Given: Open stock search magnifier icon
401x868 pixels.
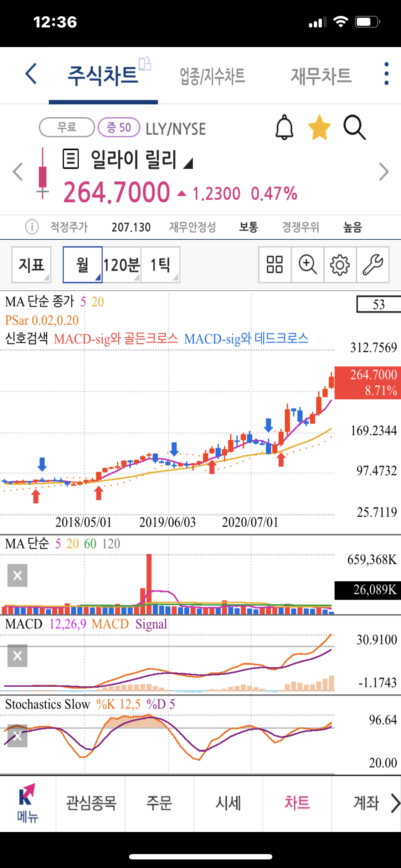Looking at the screenshot, I should coord(354,127).
